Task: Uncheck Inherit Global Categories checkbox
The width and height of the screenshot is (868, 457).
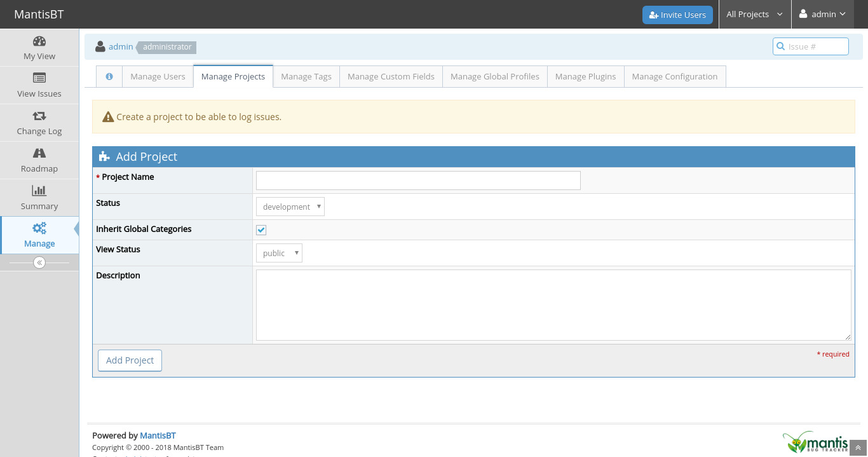Action: [x=261, y=230]
